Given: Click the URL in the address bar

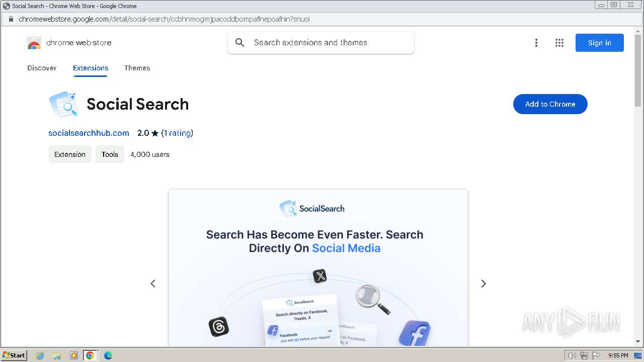Looking at the screenshot, I should click(164, 19).
